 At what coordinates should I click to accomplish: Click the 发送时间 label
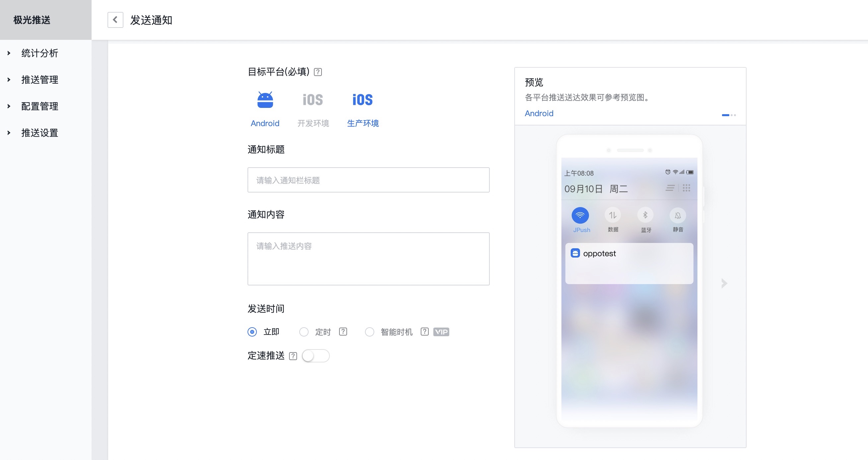coord(266,309)
